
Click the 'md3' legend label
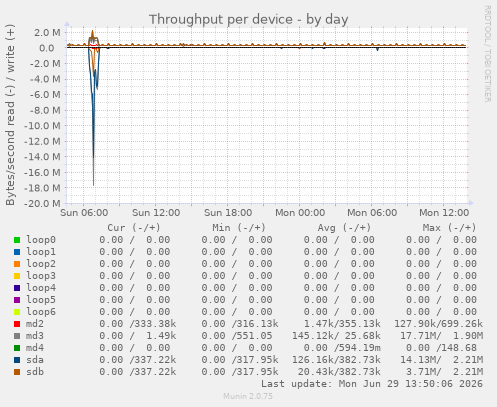pos(35,336)
